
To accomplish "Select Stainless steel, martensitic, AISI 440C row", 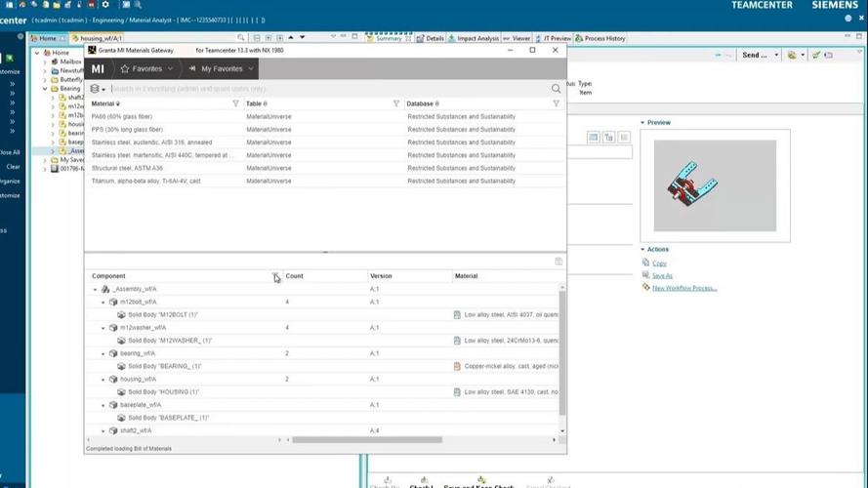I will click(325, 155).
